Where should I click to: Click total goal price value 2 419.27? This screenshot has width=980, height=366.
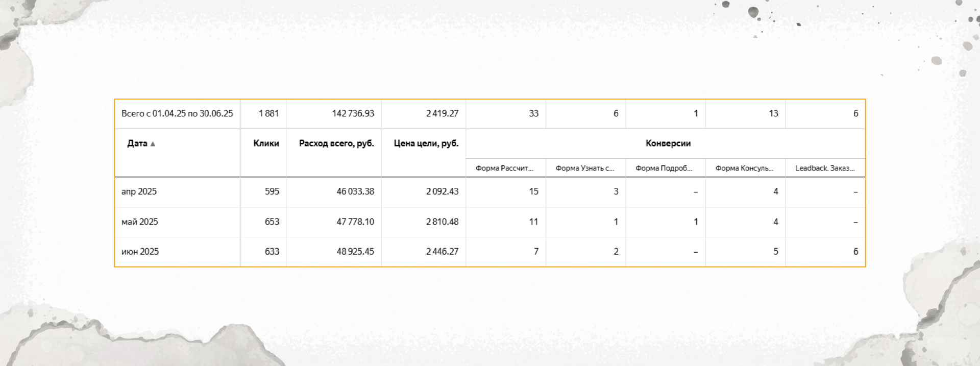[442, 113]
